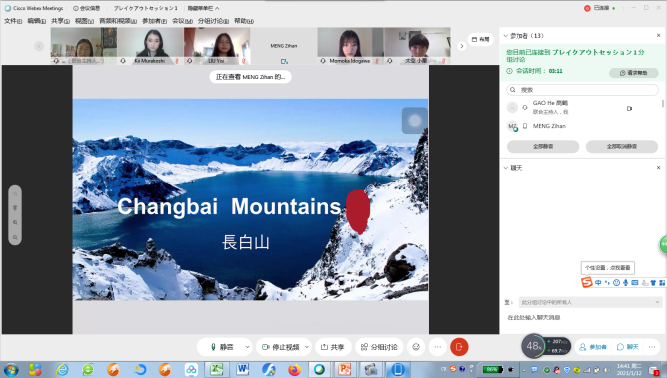Open 分组讨论 breakout sessions button
667x378 pixels.
click(379, 347)
